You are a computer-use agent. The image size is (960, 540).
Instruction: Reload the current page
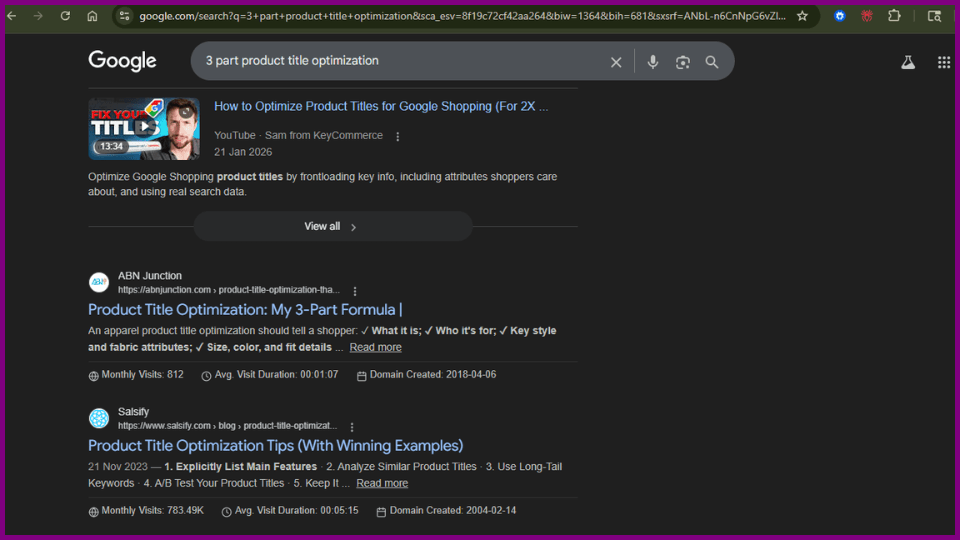[65, 16]
